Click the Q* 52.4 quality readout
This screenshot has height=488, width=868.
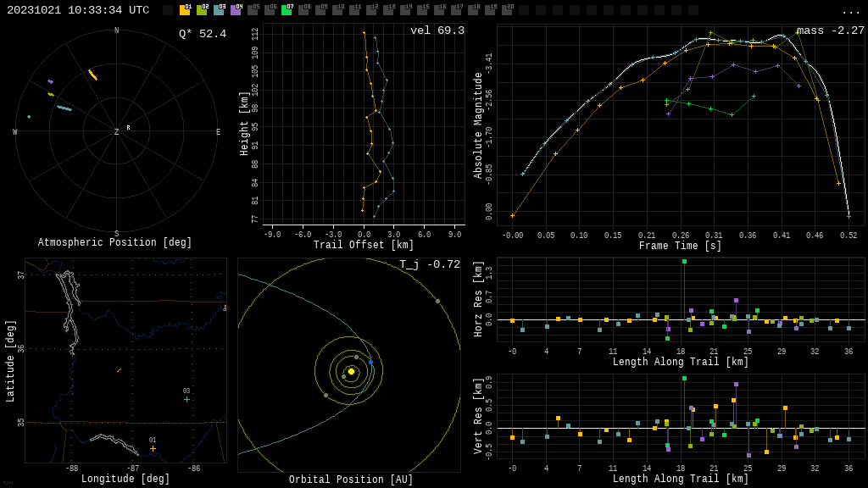[x=202, y=34]
